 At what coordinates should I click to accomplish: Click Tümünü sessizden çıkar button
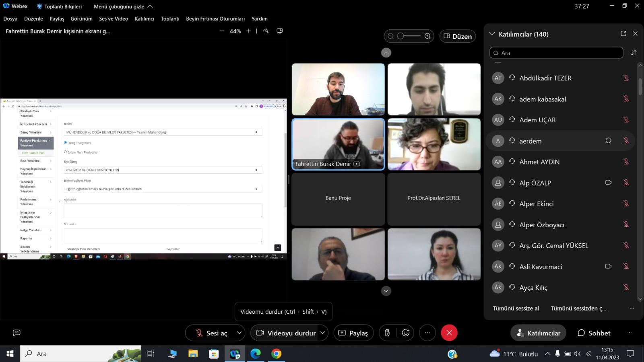[x=578, y=309]
